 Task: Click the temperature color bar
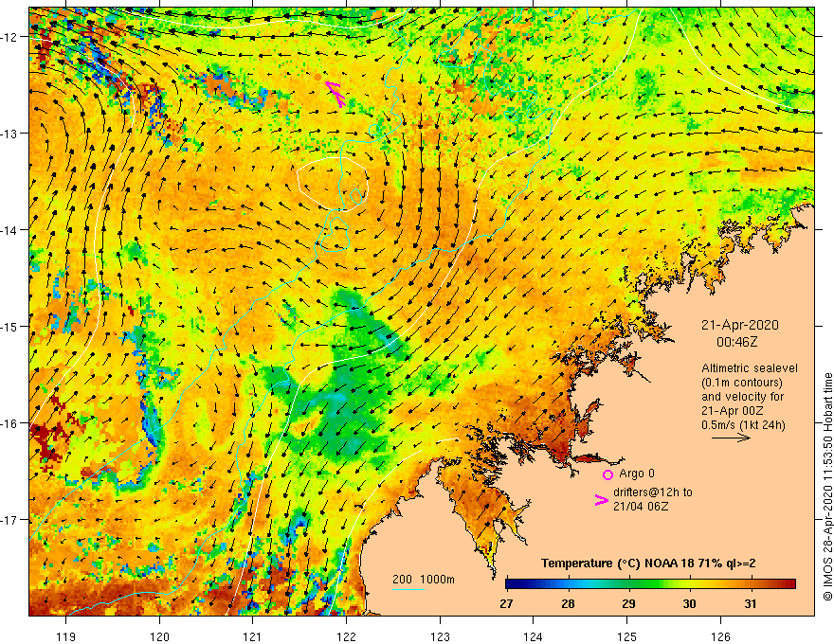(x=650, y=584)
